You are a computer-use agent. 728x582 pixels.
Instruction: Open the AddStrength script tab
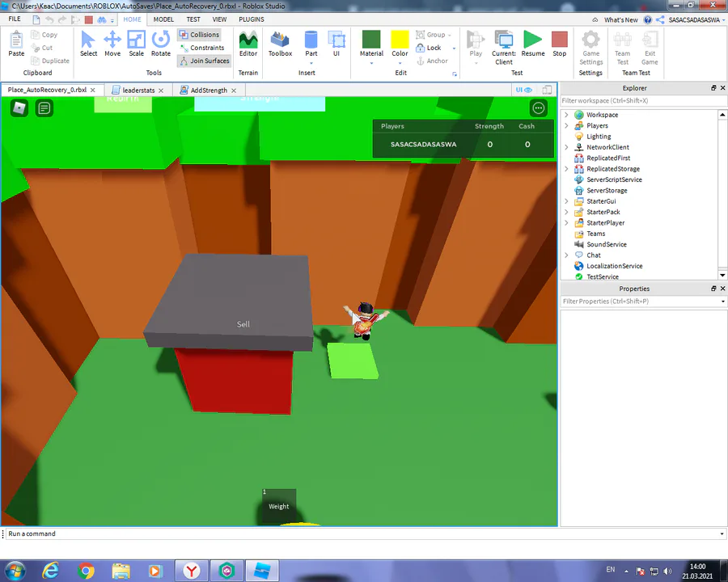(x=209, y=90)
